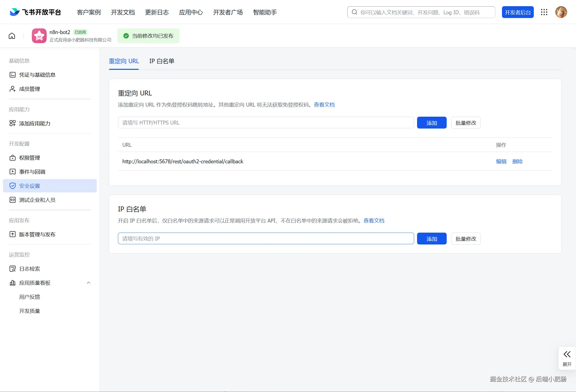
Task: Open 凭证与基础信息 in the sidebar
Action: pyautogui.click(x=37, y=75)
